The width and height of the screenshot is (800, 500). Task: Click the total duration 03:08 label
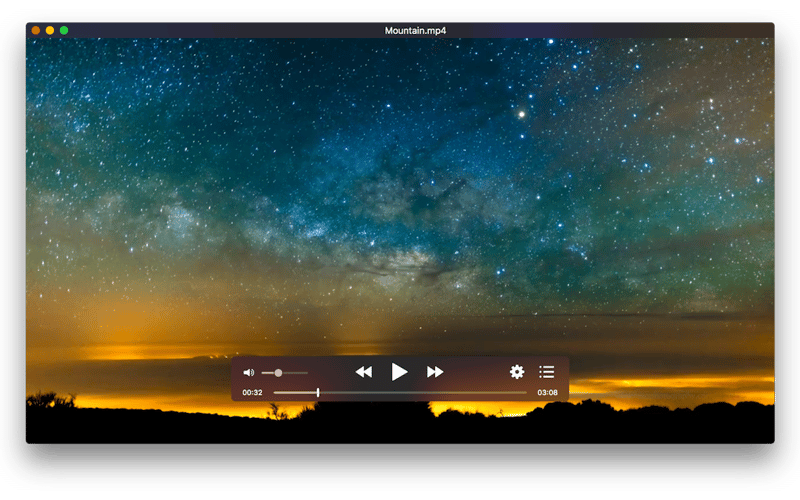[x=547, y=392]
